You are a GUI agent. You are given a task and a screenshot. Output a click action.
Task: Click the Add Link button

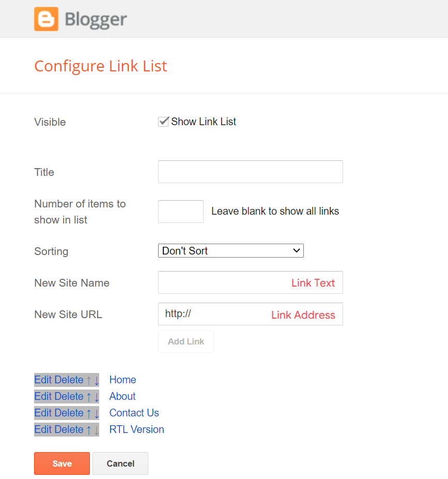186,341
